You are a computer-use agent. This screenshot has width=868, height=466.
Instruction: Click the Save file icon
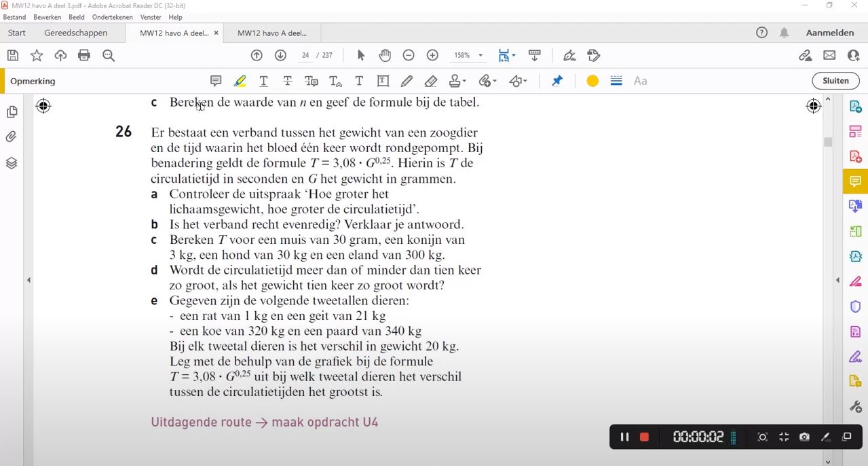pos(13,56)
